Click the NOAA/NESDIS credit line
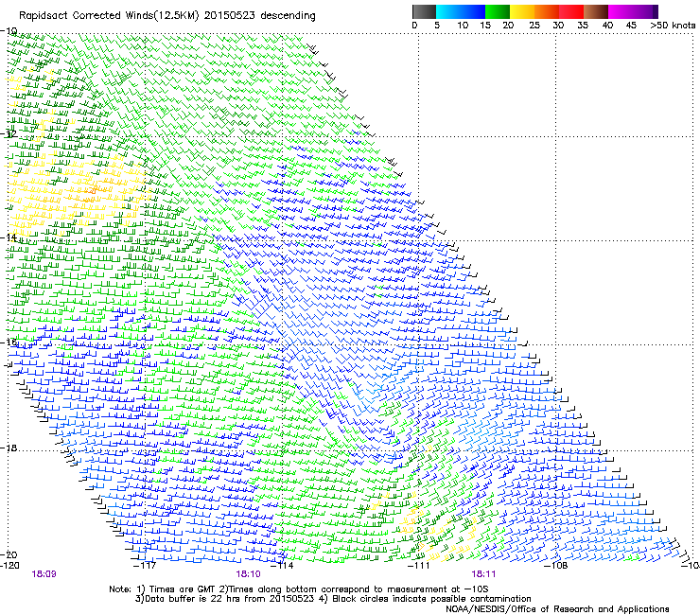Viewport: 700px width, 615px height. (x=557, y=609)
